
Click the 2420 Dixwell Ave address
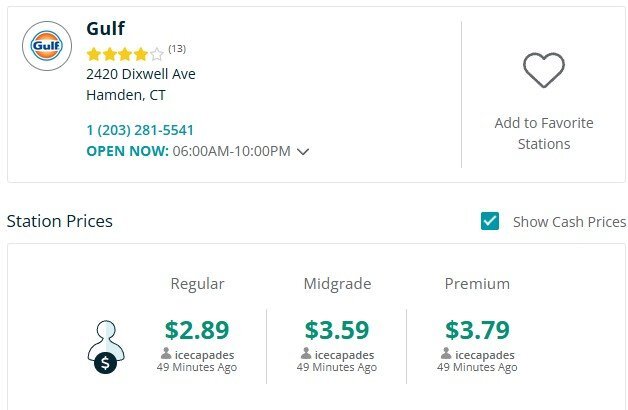point(141,74)
